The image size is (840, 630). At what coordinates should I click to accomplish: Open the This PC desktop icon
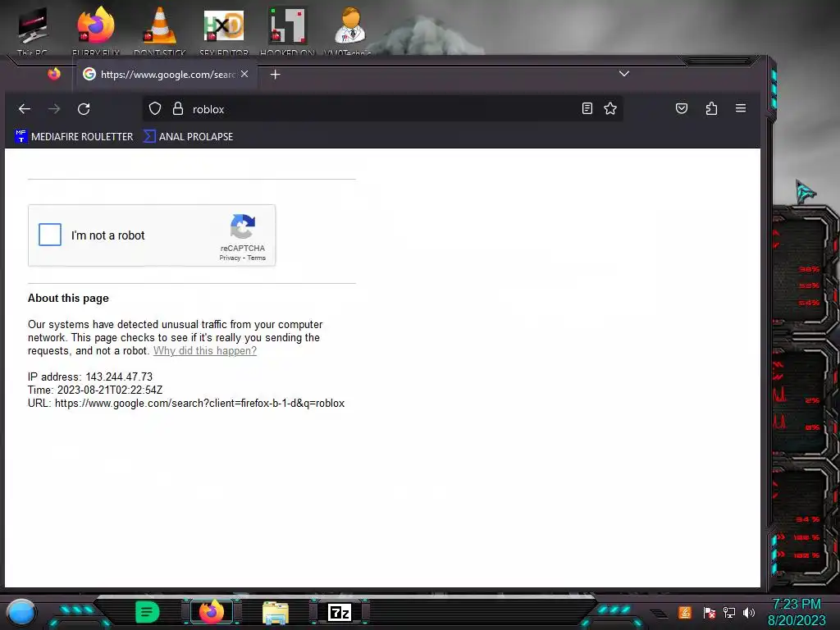point(32,31)
